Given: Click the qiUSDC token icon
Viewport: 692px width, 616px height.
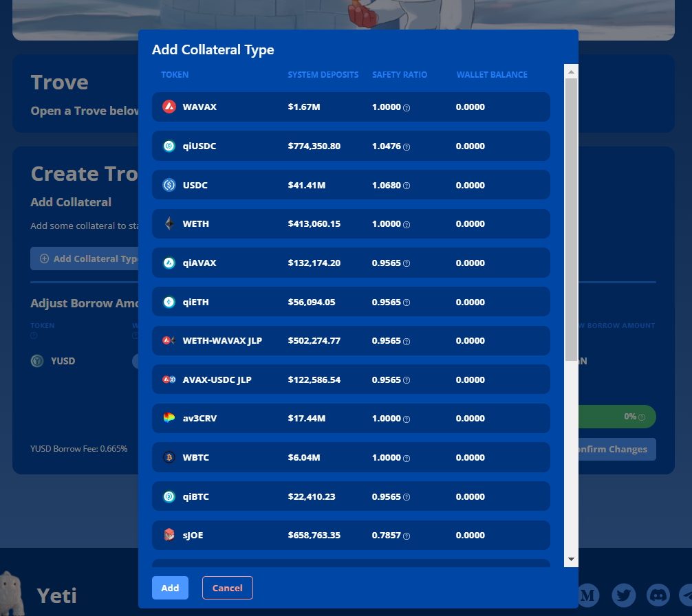Looking at the screenshot, I should (169, 146).
